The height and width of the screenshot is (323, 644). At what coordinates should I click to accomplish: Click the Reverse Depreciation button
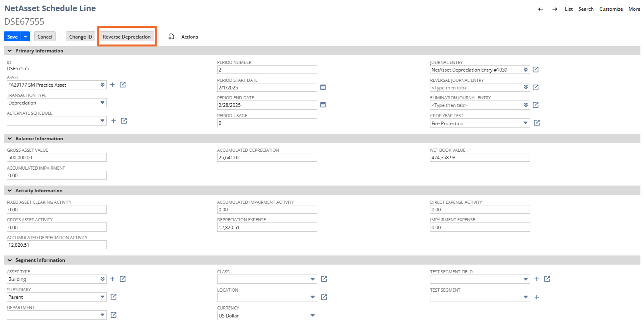[127, 37]
